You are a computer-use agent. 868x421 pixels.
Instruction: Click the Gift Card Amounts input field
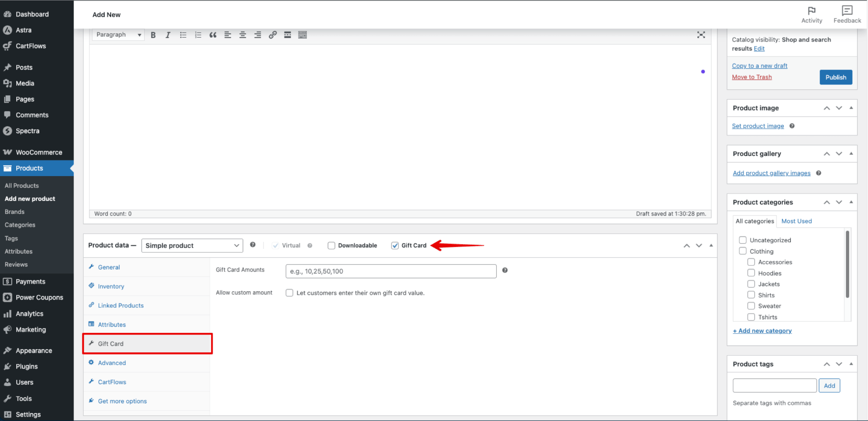pyautogui.click(x=391, y=271)
